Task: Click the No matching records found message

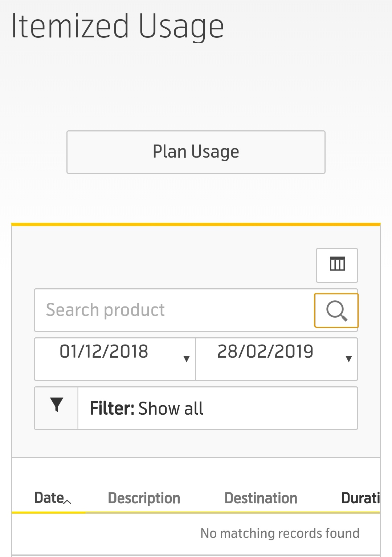Action: (280, 533)
